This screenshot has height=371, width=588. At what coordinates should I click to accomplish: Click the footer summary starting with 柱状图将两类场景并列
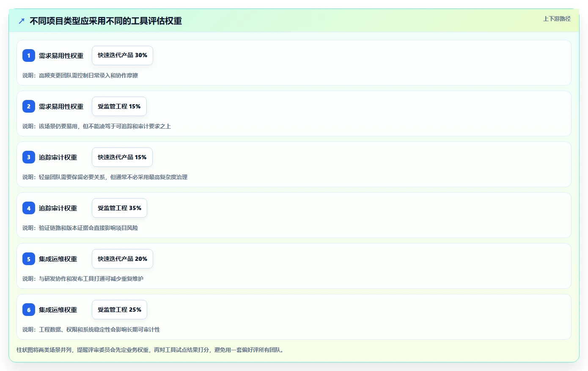point(151,350)
